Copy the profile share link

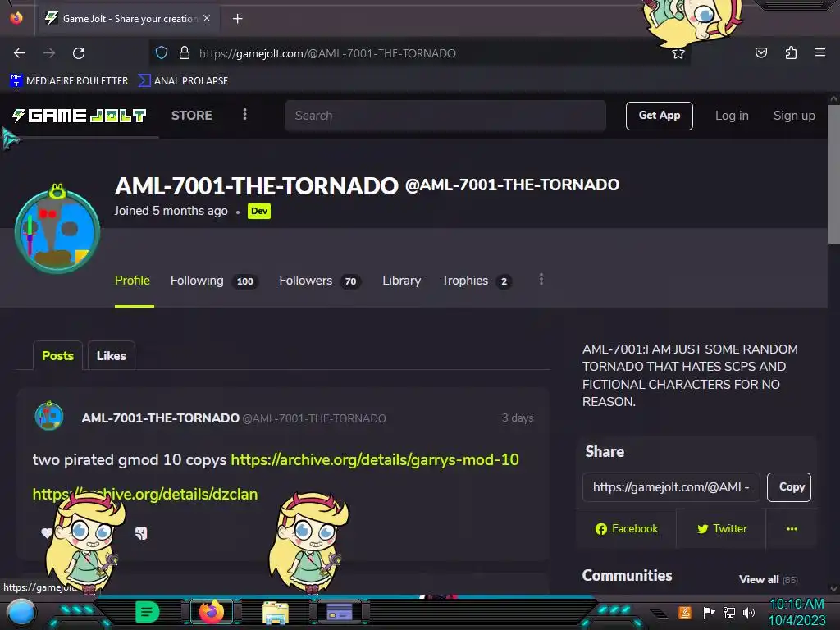tap(789, 487)
